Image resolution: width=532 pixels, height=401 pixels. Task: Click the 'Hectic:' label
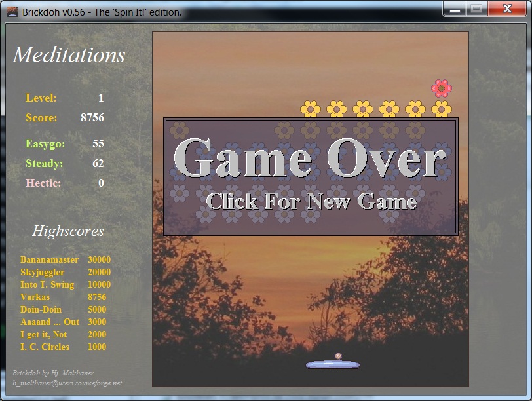pyautogui.click(x=43, y=183)
